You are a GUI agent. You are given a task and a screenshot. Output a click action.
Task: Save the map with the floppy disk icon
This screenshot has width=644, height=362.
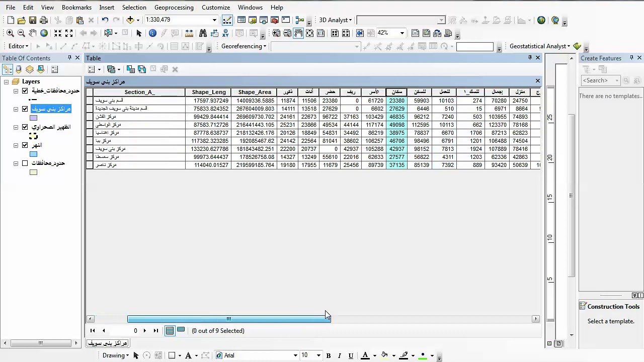coord(33,20)
